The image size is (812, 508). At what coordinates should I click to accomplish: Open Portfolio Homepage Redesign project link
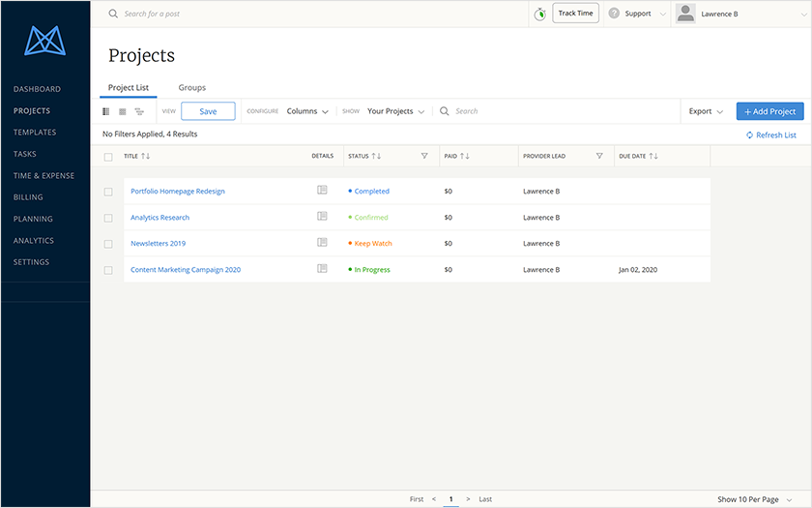tap(178, 191)
